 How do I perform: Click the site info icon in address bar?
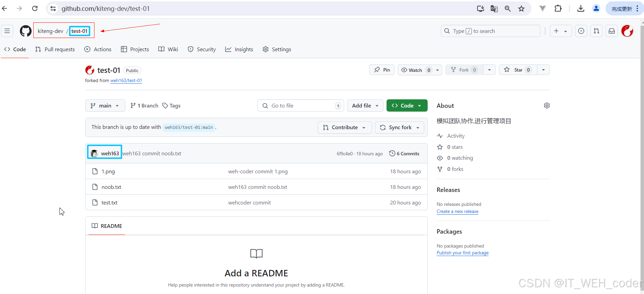pyautogui.click(x=53, y=8)
